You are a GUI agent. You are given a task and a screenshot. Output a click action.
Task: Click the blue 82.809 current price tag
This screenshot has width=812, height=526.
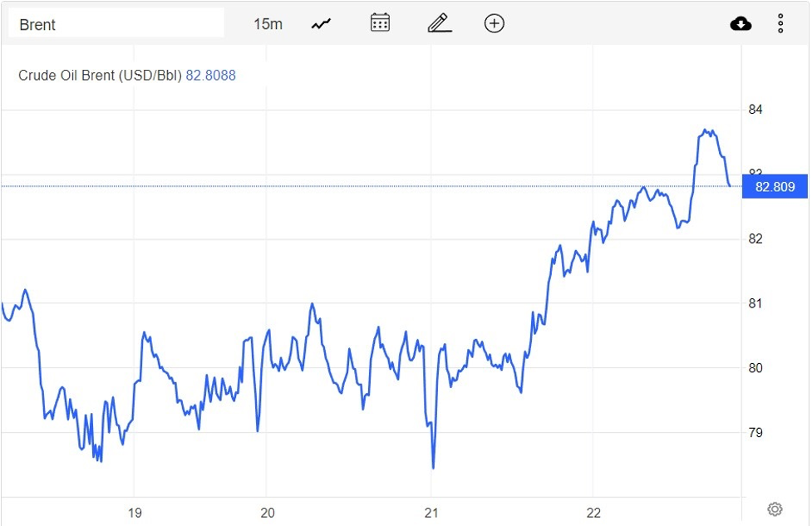pyautogui.click(x=775, y=187)
